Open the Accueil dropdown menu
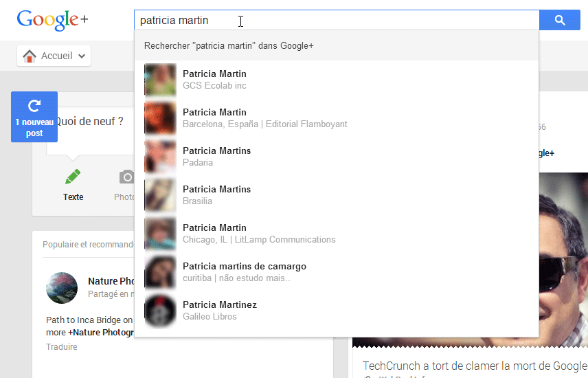The height and width of the screenshot is (378, 588). [54, 56]
